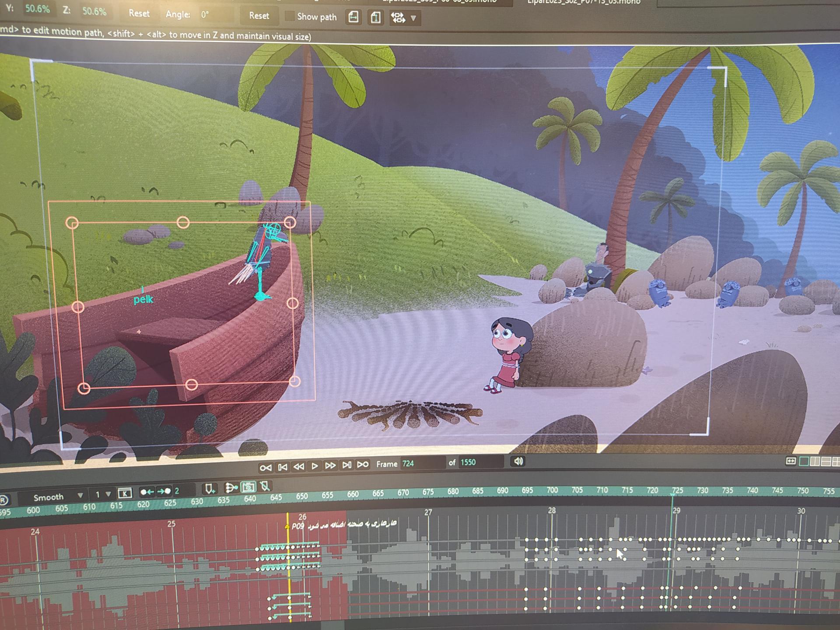Click the Z scale 50.6% field
The image size is (840, 630).
click(94, 11)
